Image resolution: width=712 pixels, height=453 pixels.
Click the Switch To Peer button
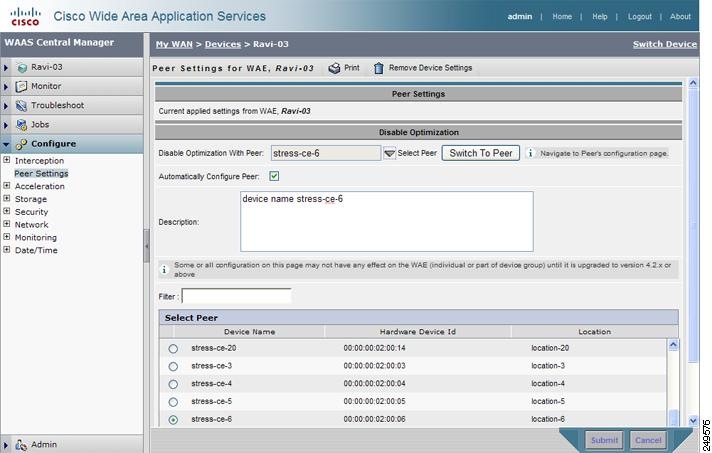pos(480,153)
